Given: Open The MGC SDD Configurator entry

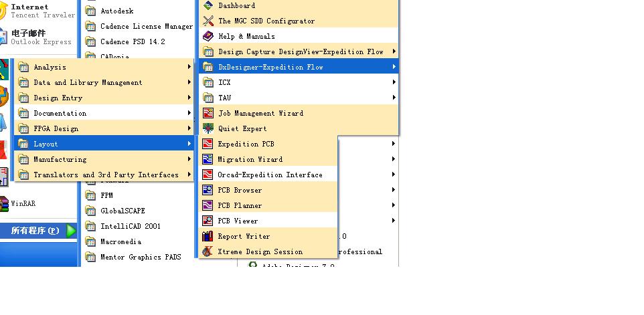Looking at the screenshot, I should click(299, 21).
